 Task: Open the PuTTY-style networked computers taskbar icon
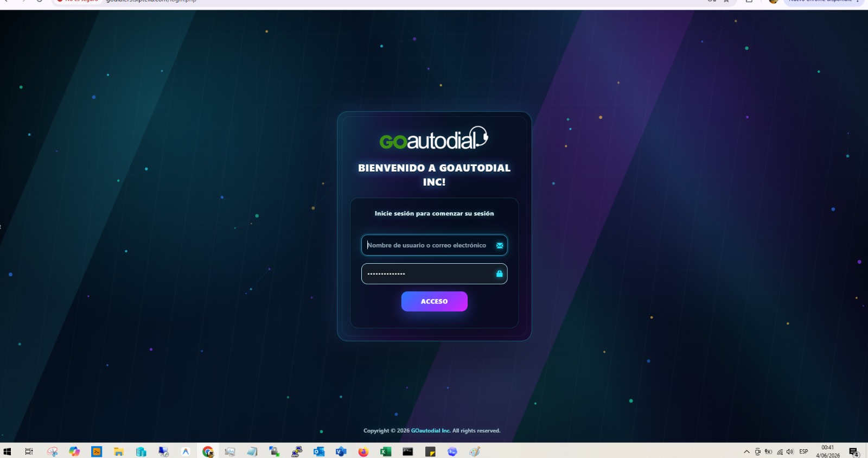[297, 451]
